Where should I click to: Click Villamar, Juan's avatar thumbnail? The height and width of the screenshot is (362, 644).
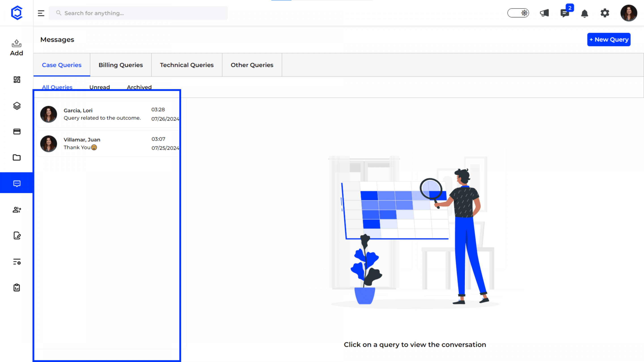point(49,144)
